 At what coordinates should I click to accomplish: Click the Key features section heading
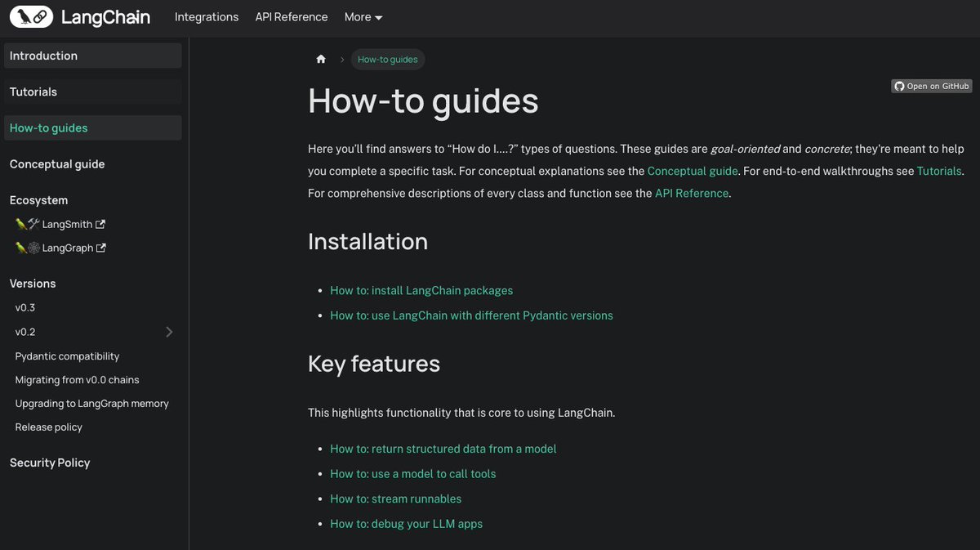pos(374,364)
